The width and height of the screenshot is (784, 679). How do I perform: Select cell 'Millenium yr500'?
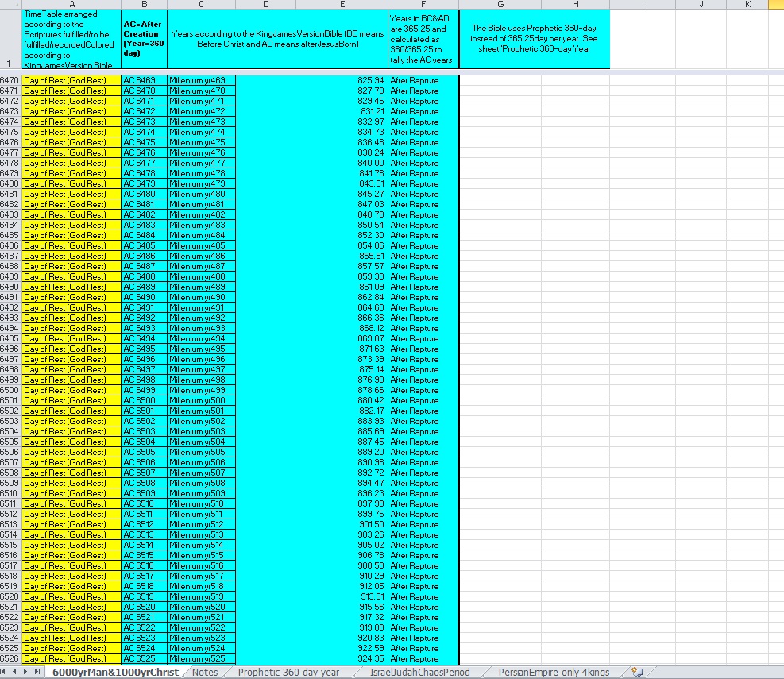(x=201, y=400)
